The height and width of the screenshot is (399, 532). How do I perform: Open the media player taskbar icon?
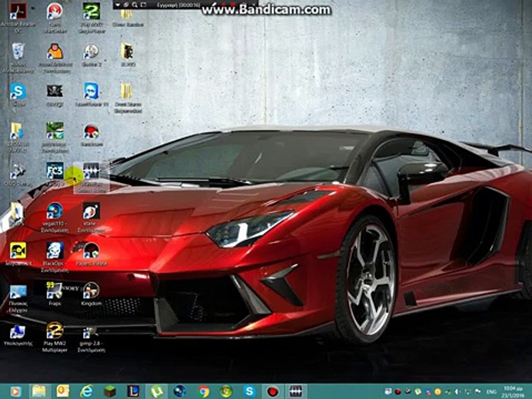click(16, 392)
